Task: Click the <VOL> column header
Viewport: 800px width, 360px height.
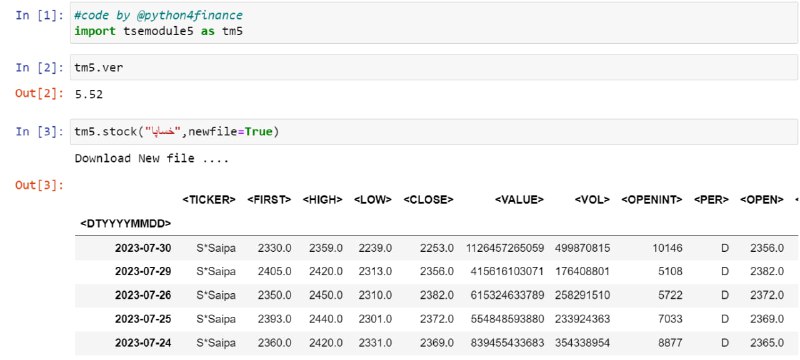Action: point(592,200)
